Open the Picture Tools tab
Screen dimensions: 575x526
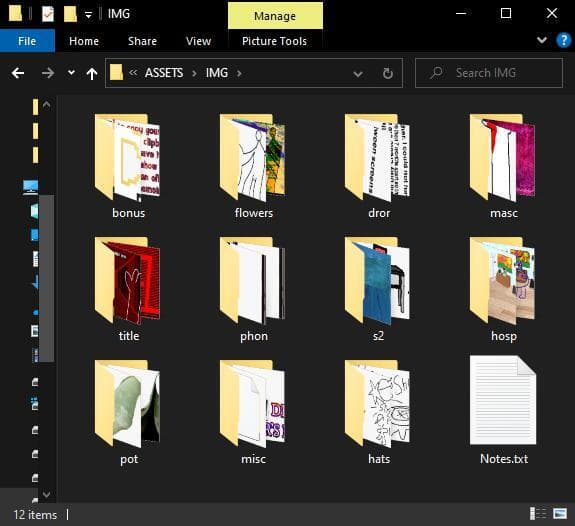click(274, 41)
